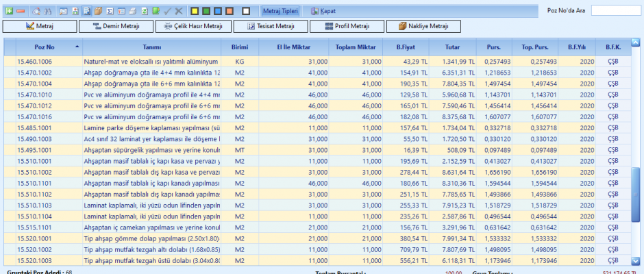The height and width of the screenshot is (274, 644).
Task: Click the green refresh icon in toolbar
Action: [x=145, y=11]
